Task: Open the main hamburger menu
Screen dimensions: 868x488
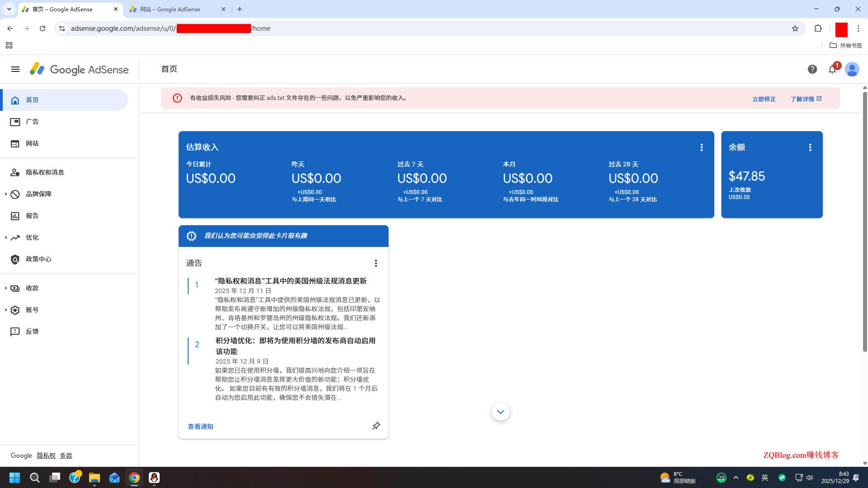Action: click(15, 69)
